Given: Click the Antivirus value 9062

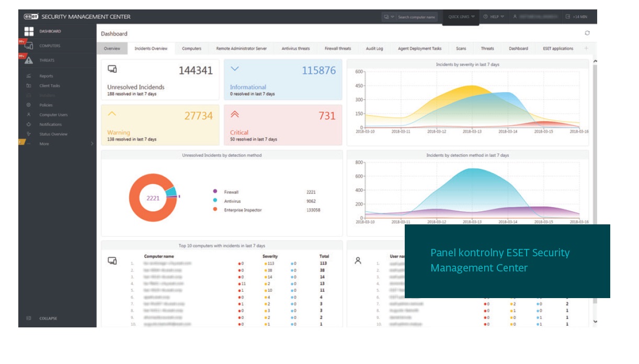Looking at the screenshot, I should [x=311, y=201].
